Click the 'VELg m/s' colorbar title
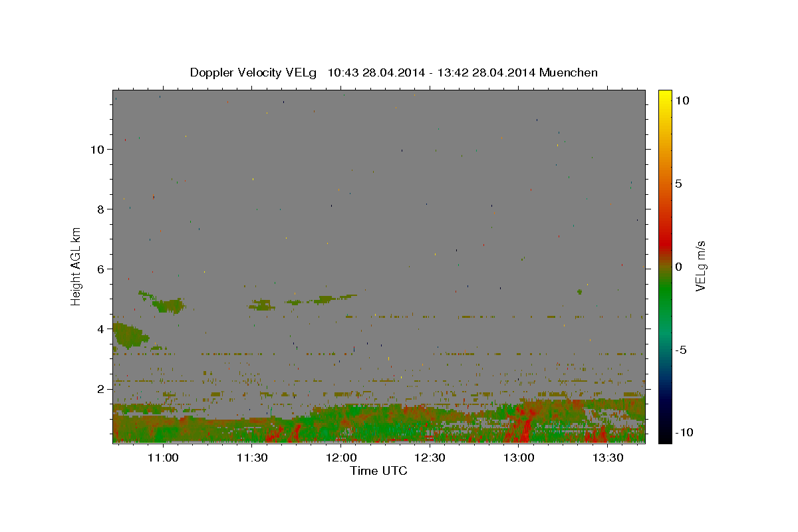This screenshot has height=532, width=798. (701, 266)
